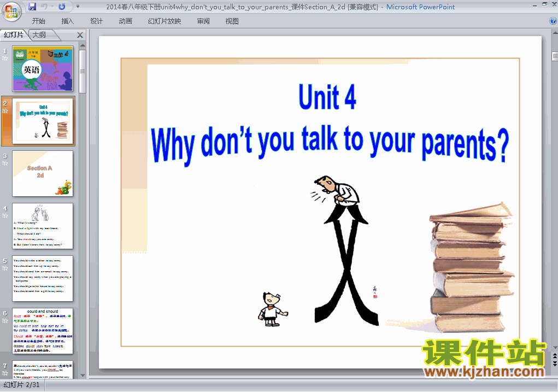
Task: Switch to the 动画 ribbon tab
Action: [125, 21]
